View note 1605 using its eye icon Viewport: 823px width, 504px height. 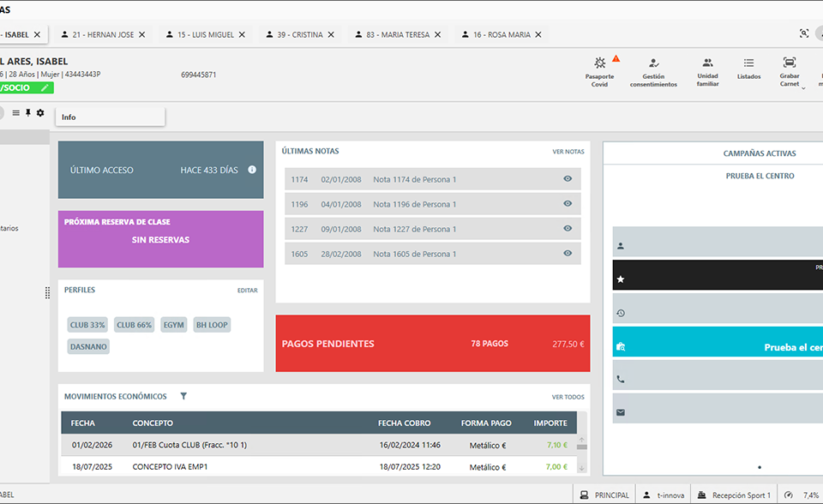click(x=568, y=254)
